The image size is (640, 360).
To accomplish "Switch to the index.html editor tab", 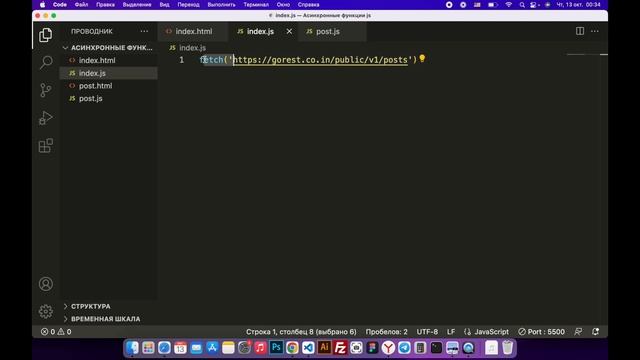I will [193, 31].
